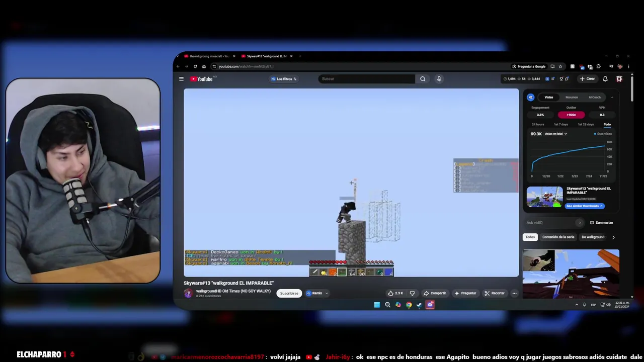This screenshot has width=644, height=362.
Task: Open more actions ellipsis under video
Action: [x=514, y=293]
